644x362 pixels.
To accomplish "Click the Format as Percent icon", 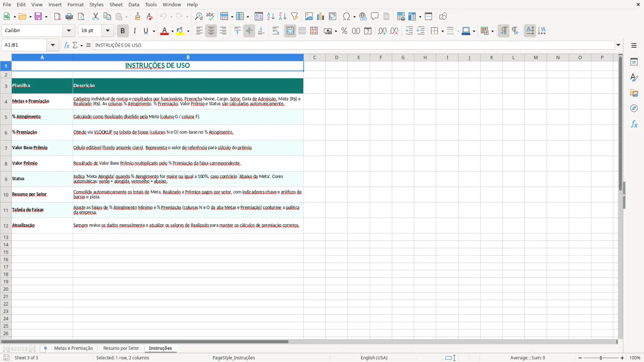I will point(344,31).
